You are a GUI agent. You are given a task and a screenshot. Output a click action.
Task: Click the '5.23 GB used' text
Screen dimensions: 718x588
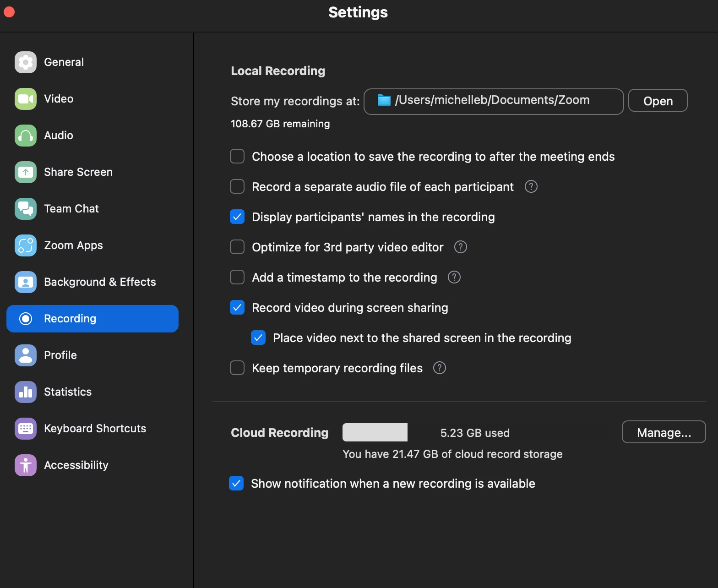click(x=475, y=433)
